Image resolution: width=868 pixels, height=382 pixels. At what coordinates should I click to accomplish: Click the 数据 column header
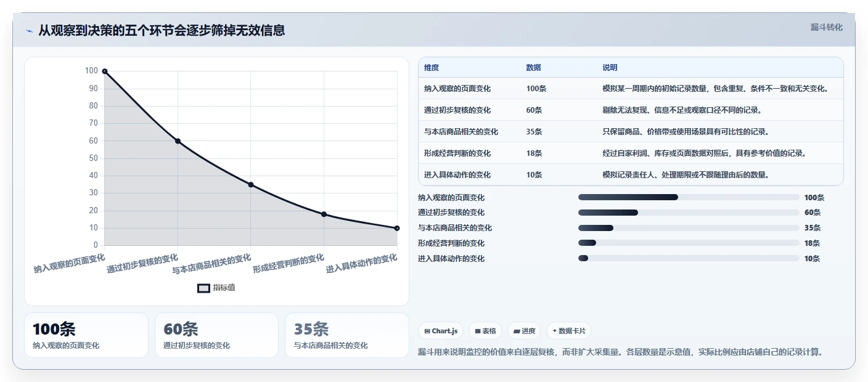pos(534,68)
